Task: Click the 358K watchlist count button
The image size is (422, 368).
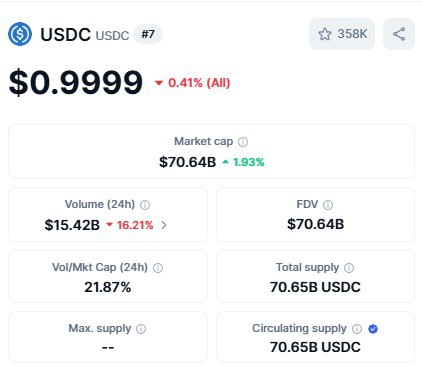Action: (342, 34)
